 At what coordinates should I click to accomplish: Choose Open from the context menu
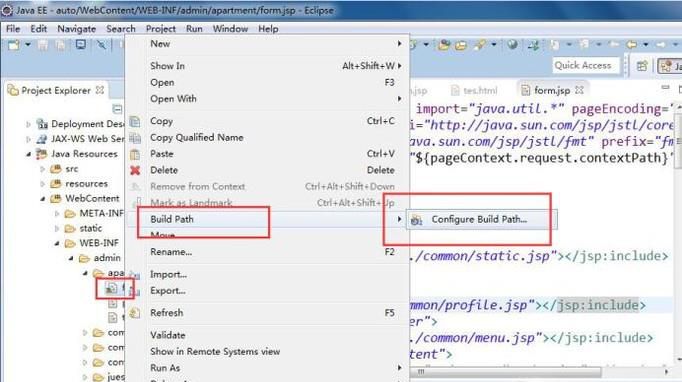(x=267, y=83)
